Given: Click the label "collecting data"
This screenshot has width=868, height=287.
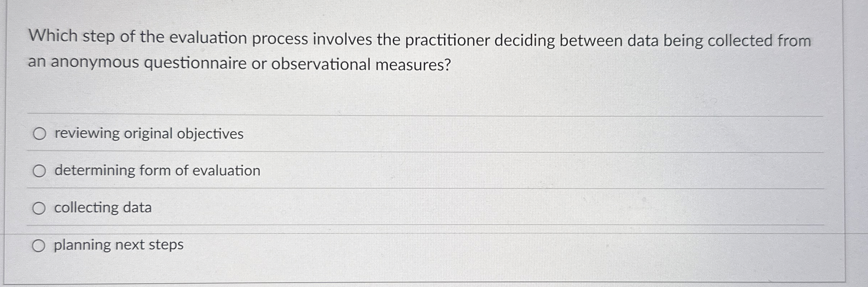Looking at the screenshot, I should 103,208.
